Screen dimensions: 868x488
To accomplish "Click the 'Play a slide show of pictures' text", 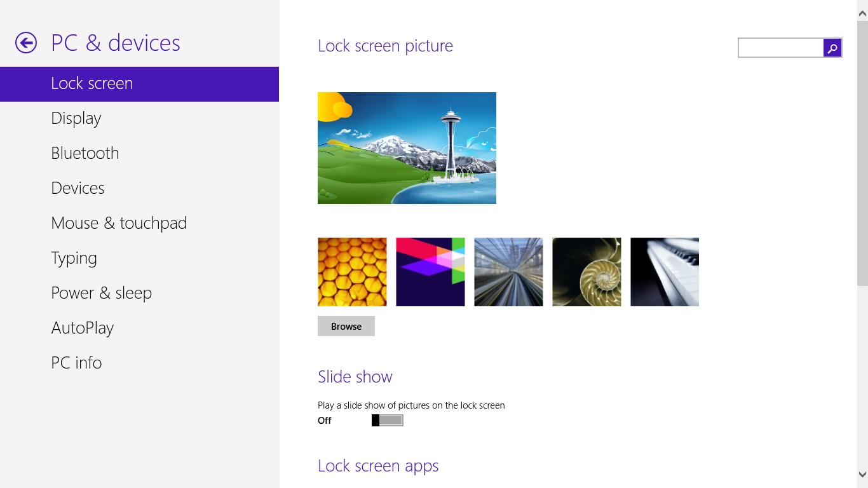I will [x=411, y=405].
